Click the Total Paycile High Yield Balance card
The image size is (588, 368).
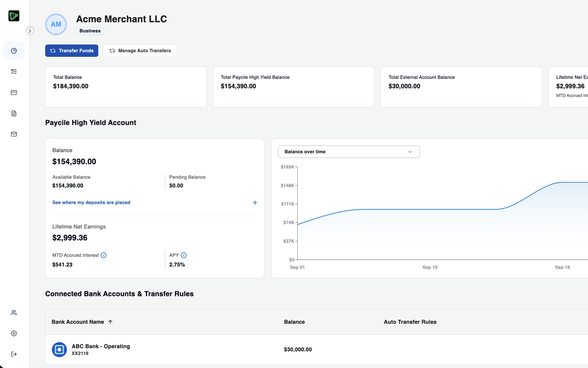click(x=294, y=87)
